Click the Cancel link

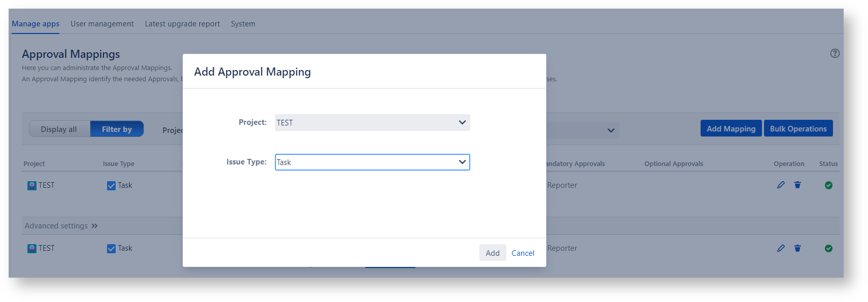(523, 253)
